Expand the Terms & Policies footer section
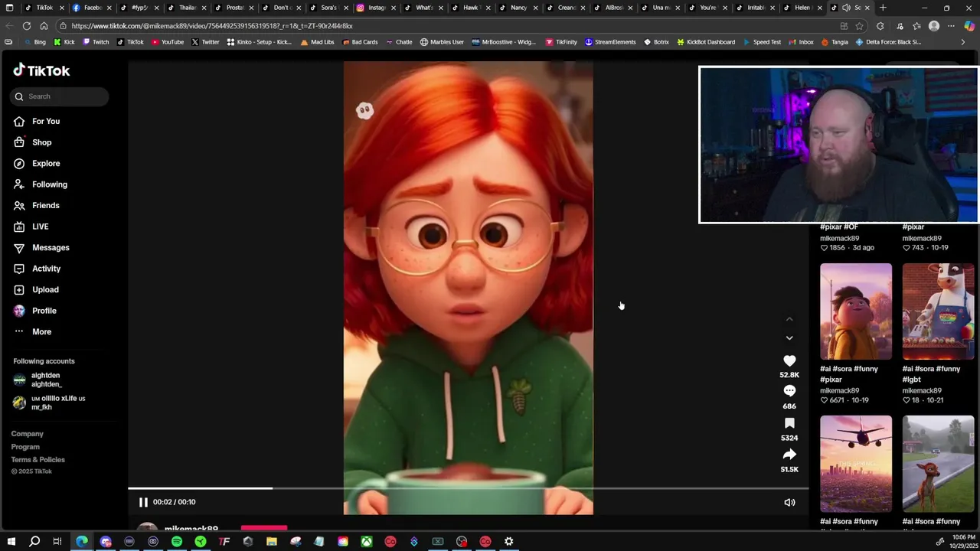The width and height of the screenshot is (980, 551). click(x=38, y=460)
